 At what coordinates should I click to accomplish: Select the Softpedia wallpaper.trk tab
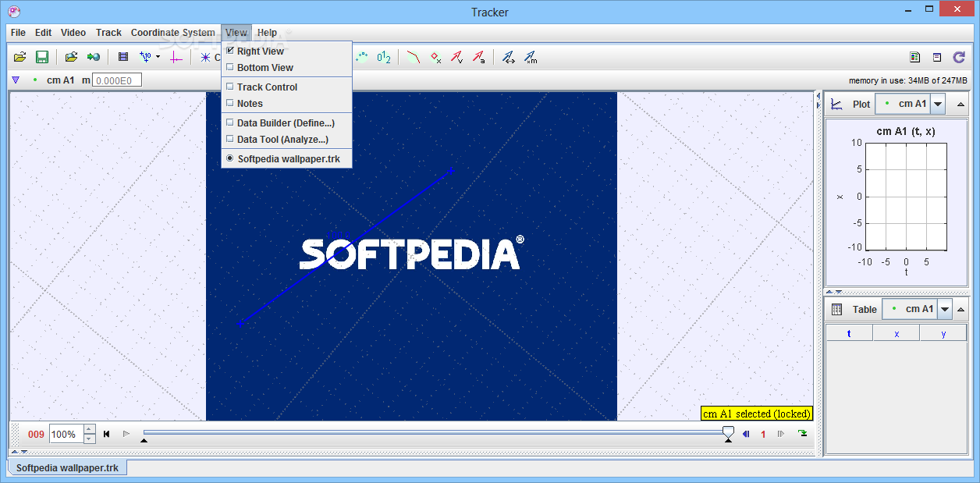tap(68, 468)
